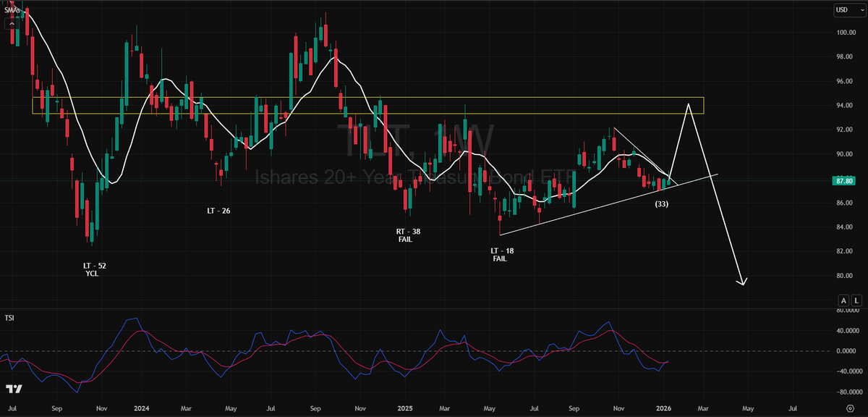Image resolution: width=868 pixels, height=417 pixels.
Task: Click the 2026 label on time axis
Action: pyautogui.click(x=663, y=409)
